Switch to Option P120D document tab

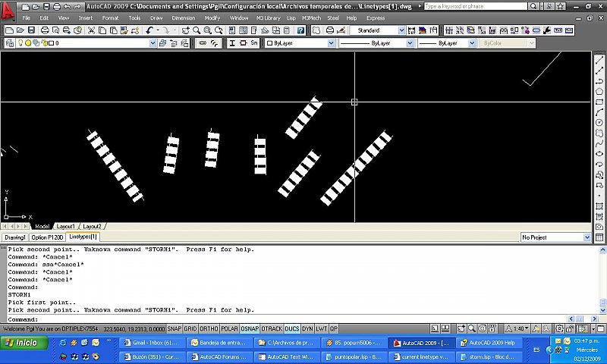[x=47, y=237]
